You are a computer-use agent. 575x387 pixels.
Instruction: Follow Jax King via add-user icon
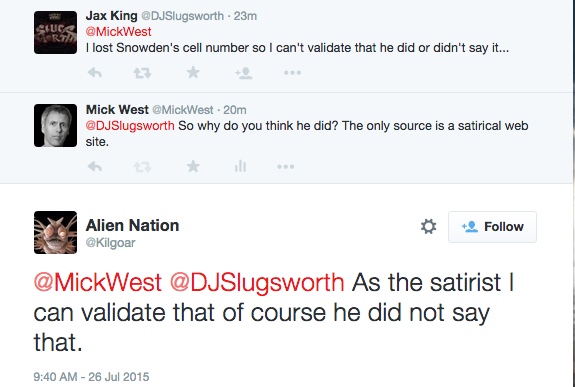(x=243, y=73)
